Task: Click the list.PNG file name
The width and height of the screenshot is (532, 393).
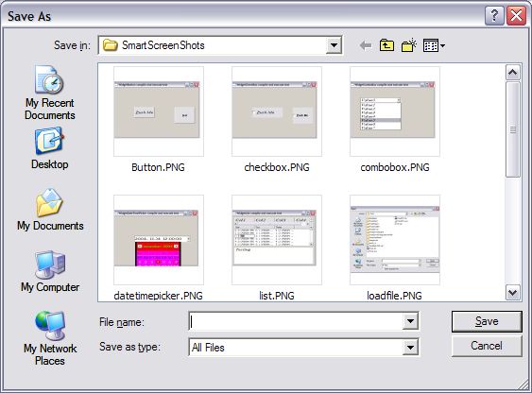Action: 277,296
